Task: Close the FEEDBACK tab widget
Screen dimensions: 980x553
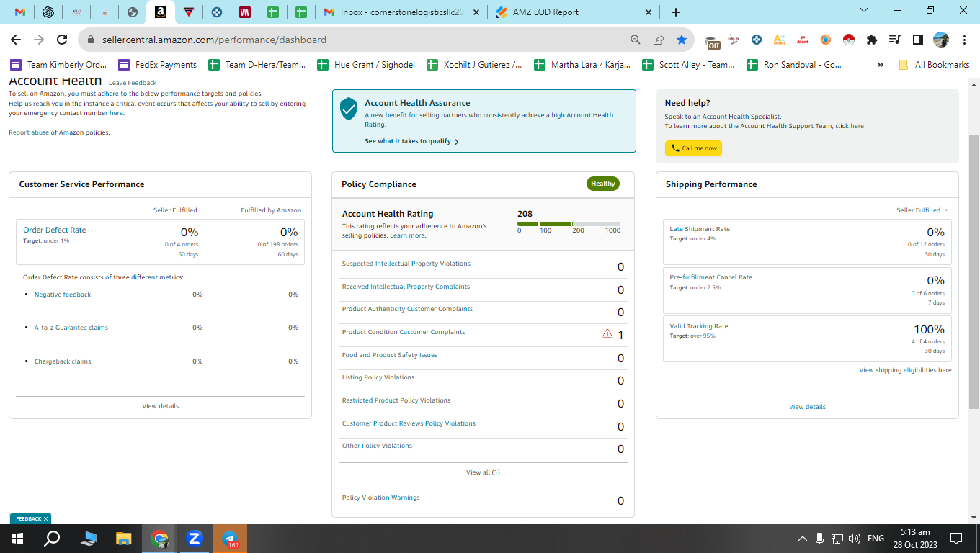Action: pyautogui.click(x=45, y=518)
